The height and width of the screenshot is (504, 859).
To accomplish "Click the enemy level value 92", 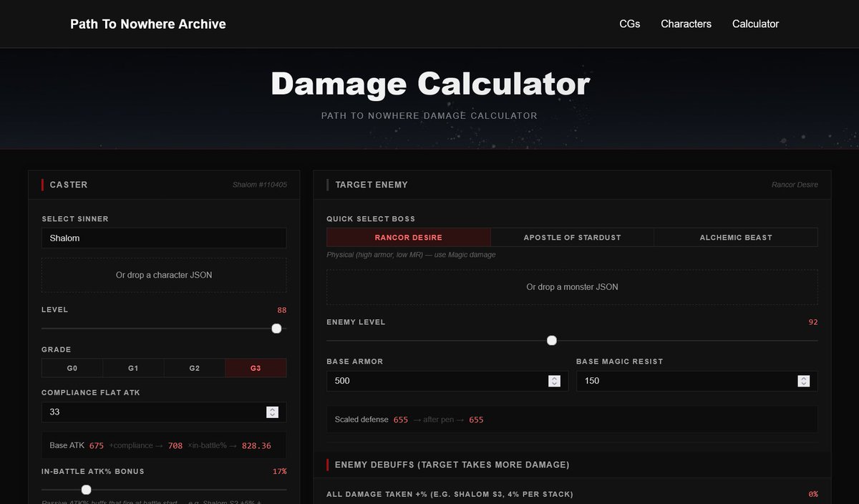I will [x=813, y=322].
